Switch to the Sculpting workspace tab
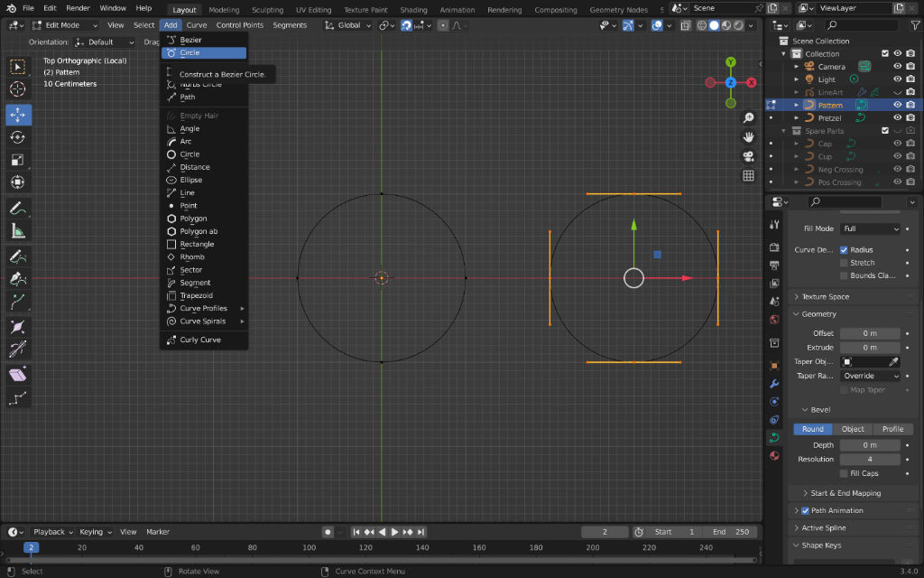This screenshot has height=578, width=924. click(267, 10)
